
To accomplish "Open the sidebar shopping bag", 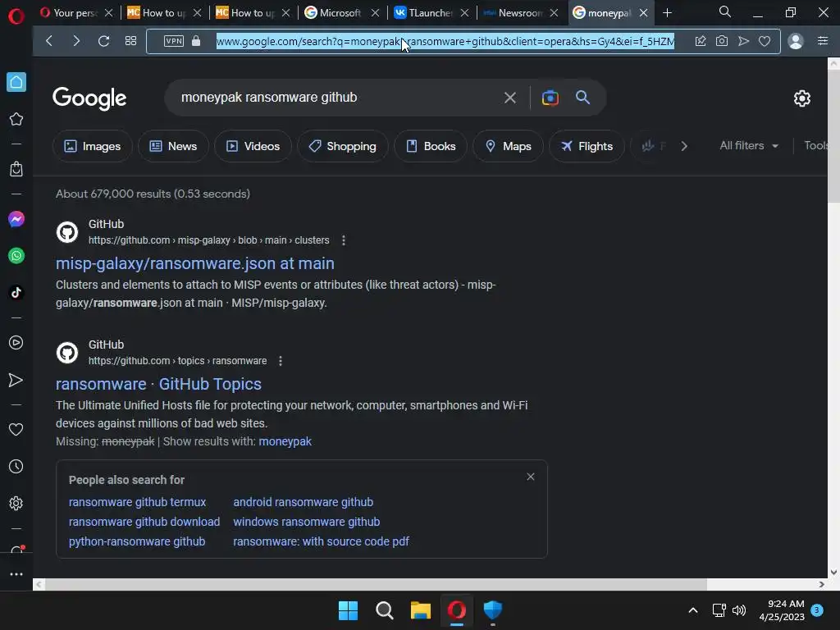I will click(16, 169).
